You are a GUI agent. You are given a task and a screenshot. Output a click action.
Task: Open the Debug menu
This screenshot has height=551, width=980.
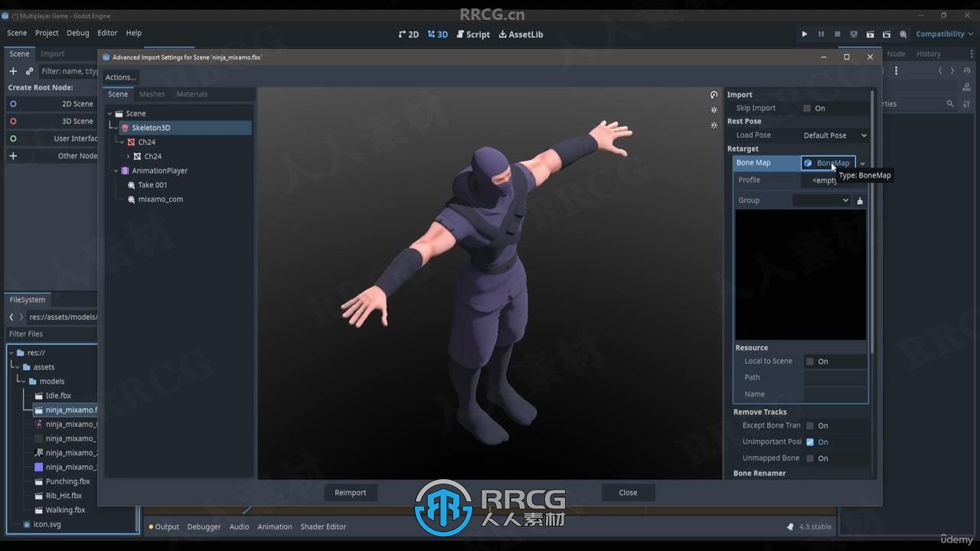[78, 34]
